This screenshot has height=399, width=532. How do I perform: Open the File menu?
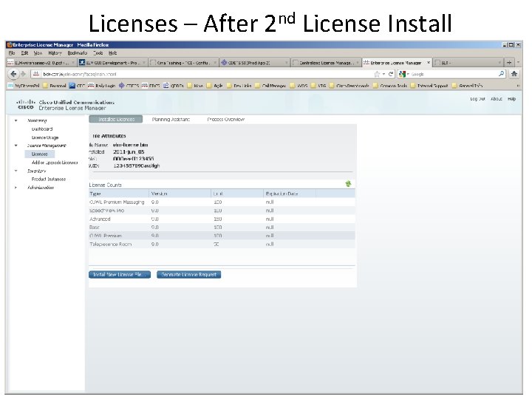click(12, 53)
